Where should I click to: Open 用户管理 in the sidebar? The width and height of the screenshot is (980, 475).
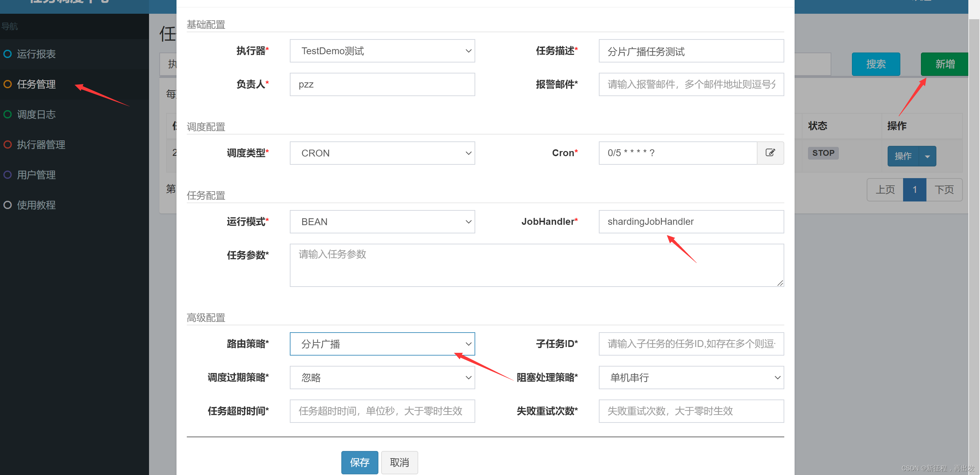[x=75, y=175]
